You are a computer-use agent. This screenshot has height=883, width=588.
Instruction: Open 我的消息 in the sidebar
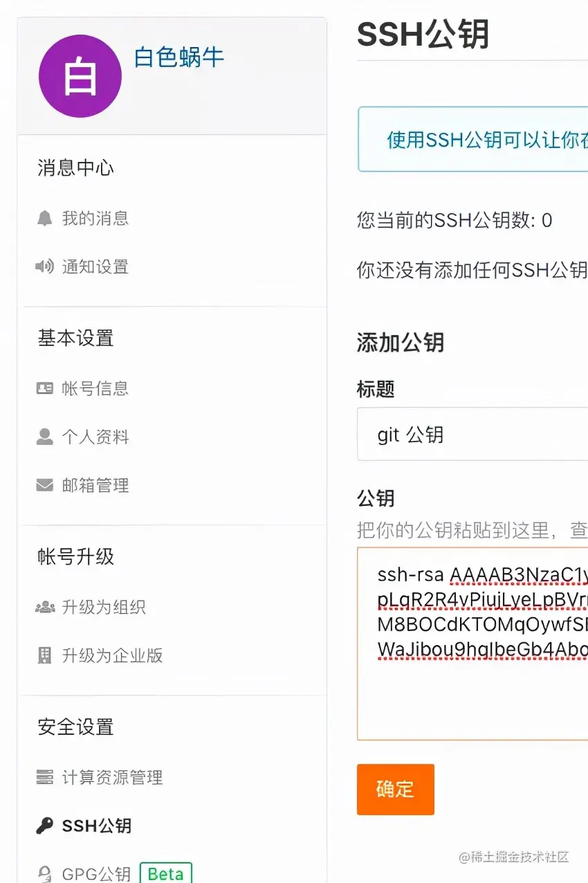95,219
